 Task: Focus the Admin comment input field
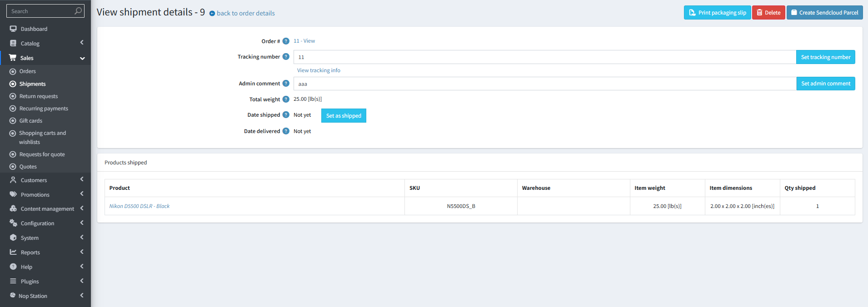544,84
